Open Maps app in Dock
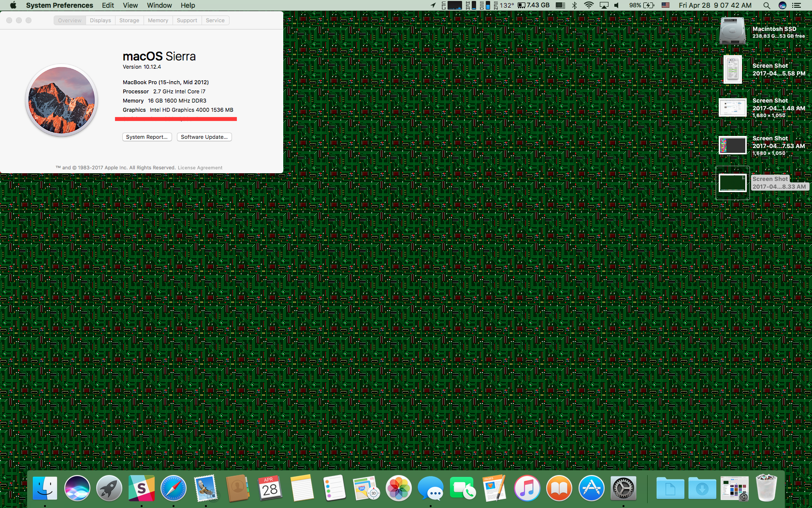Viewport: 812px width, 508px height. 366,488
